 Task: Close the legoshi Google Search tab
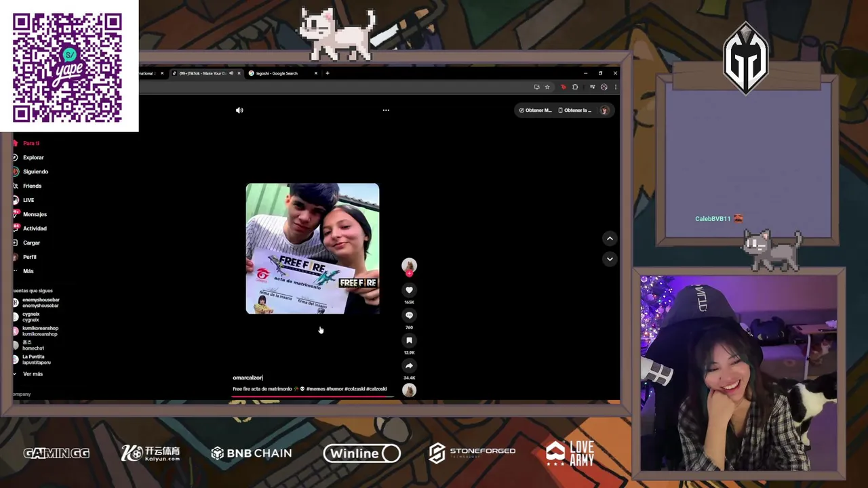point(315,73)
